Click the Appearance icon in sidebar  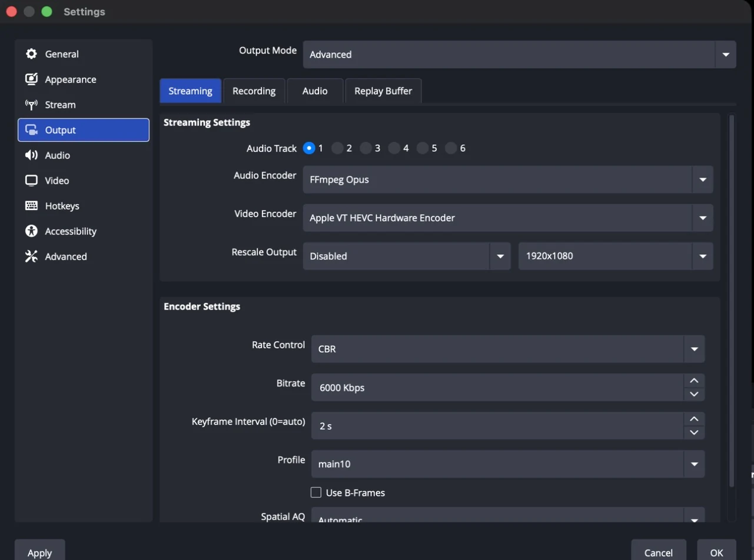[31, 79]
